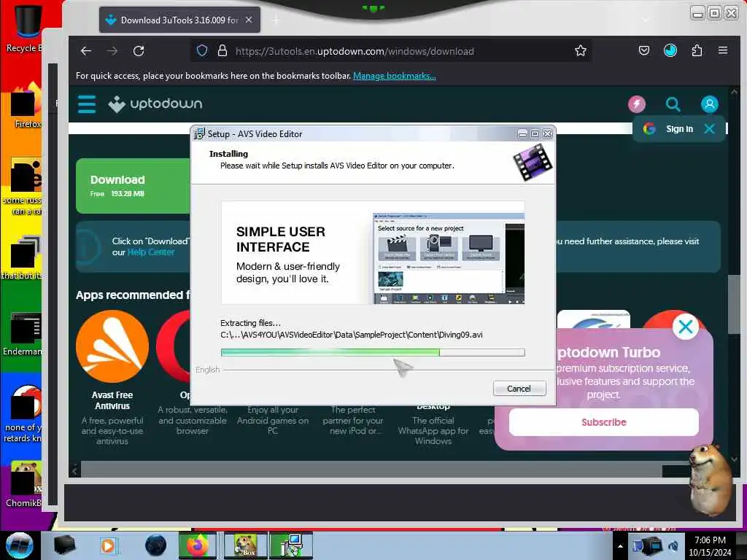Viewport: 747px width, 560px height.
Task: Show hidden tray icons arrow
Action: click(x=620, y=546)
